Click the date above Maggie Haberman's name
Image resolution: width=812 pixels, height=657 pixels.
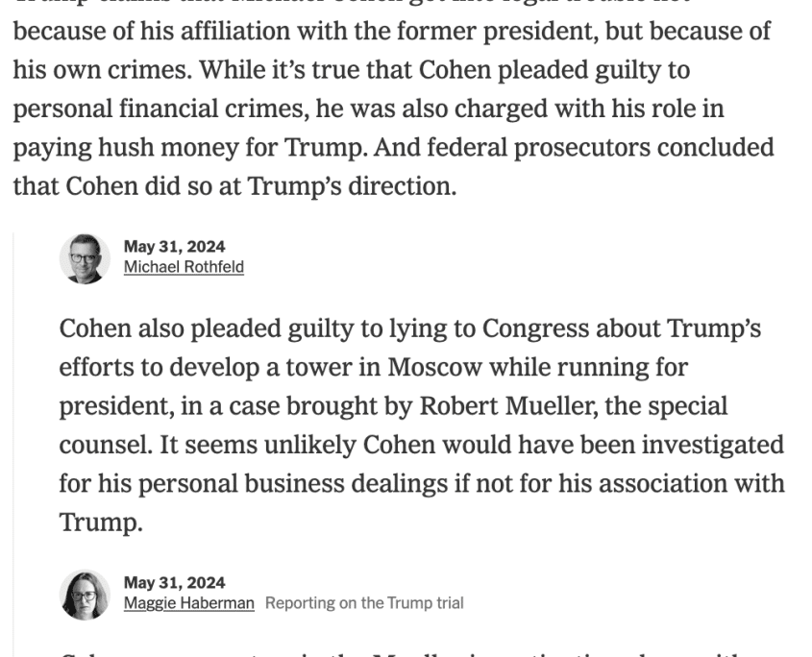(174, 583)
